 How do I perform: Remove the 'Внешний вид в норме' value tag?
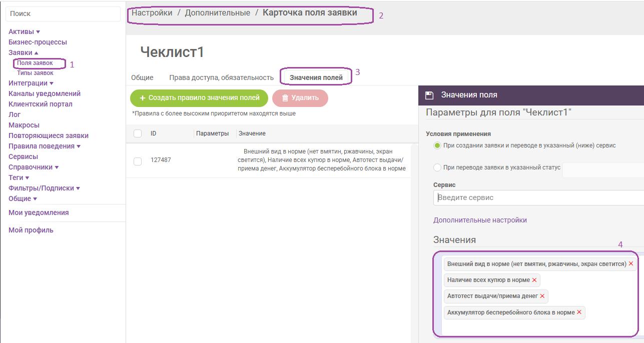tap(631, 263)
